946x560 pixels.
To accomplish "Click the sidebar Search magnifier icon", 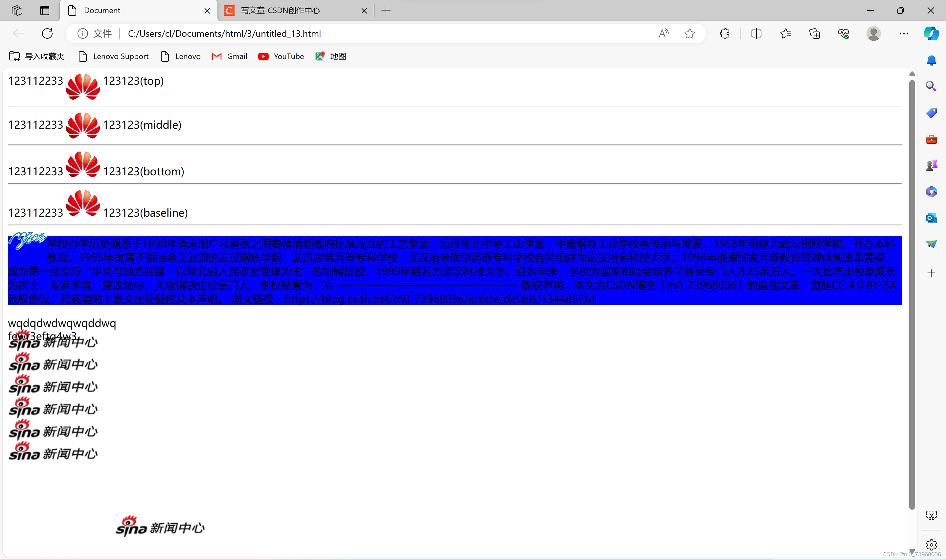I will click(931, 86).
